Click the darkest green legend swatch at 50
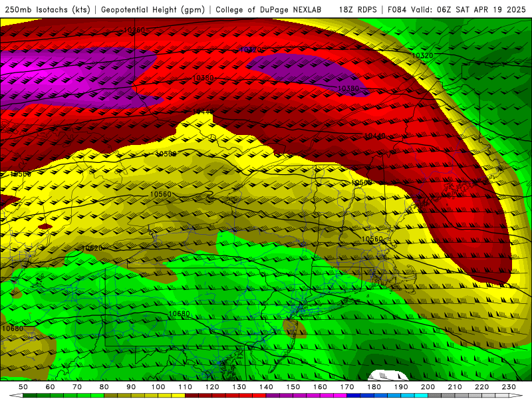This screenshot has width=532, height=399. point(30,396)
